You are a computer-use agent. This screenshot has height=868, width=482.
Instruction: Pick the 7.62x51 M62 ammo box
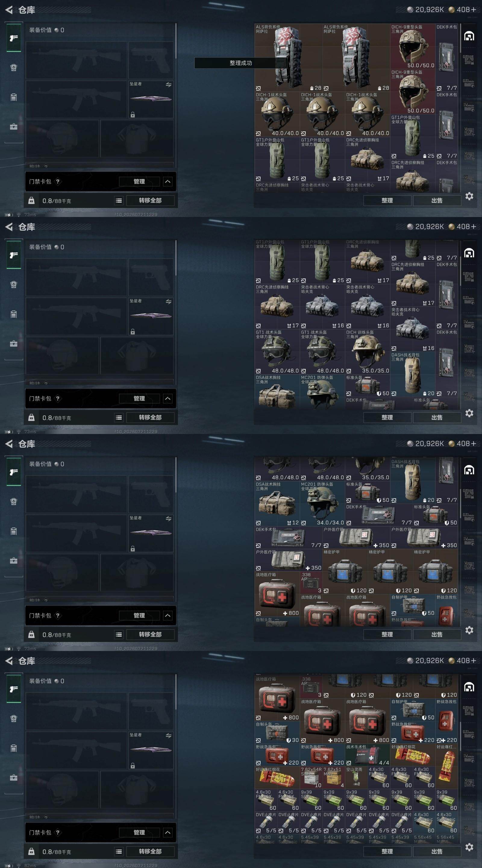click(334, 778)
